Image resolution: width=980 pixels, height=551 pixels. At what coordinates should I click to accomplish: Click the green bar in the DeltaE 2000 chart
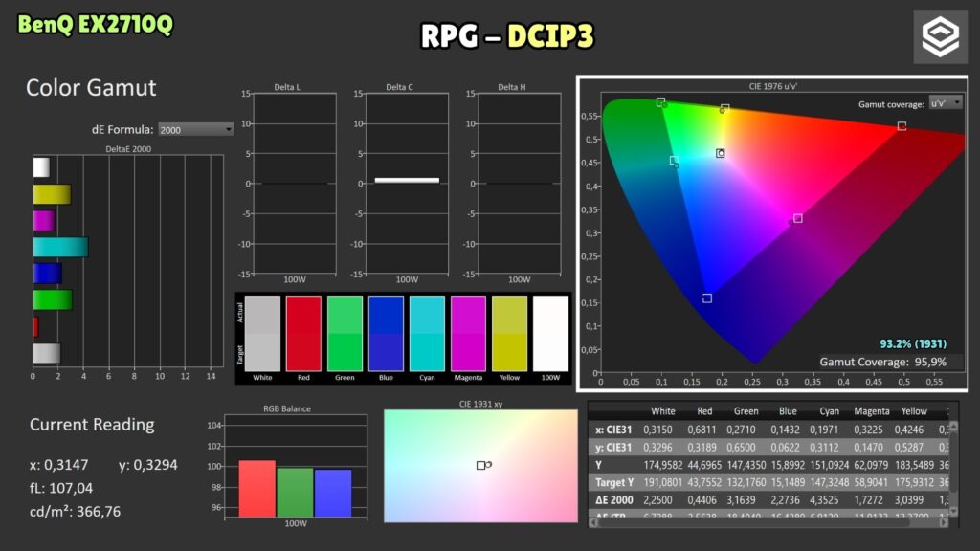click(x=53, y=299)
